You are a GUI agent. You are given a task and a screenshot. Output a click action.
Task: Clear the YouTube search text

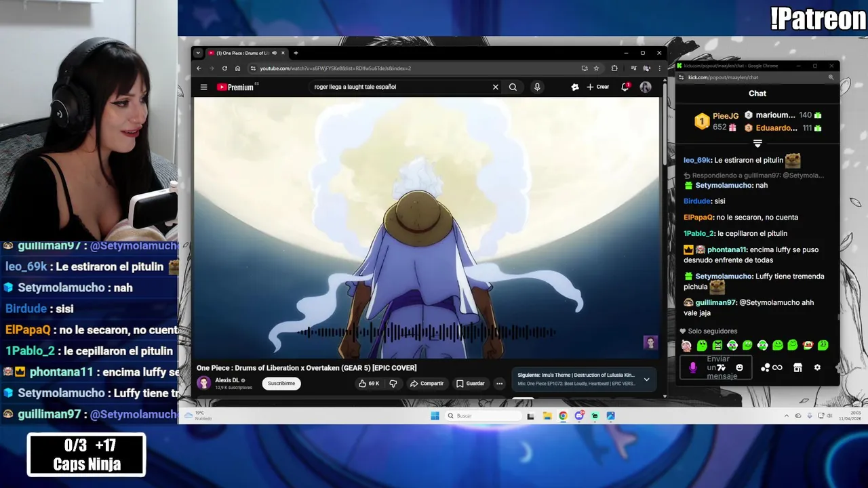[x=495, y=87]
